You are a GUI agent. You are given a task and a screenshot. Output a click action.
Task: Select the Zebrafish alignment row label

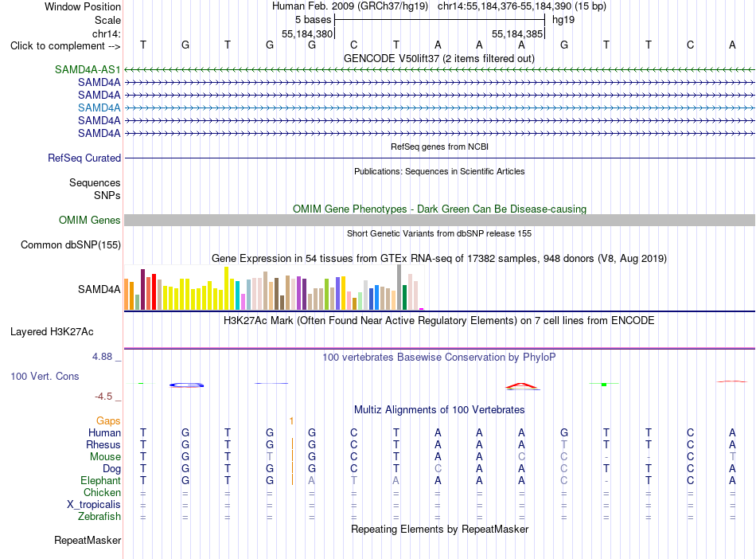coord(99,516)
